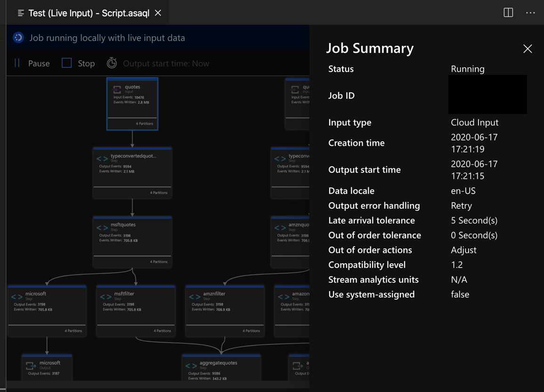
Task: Check the square Stop checkbox
Action: [x=66, y=63]
